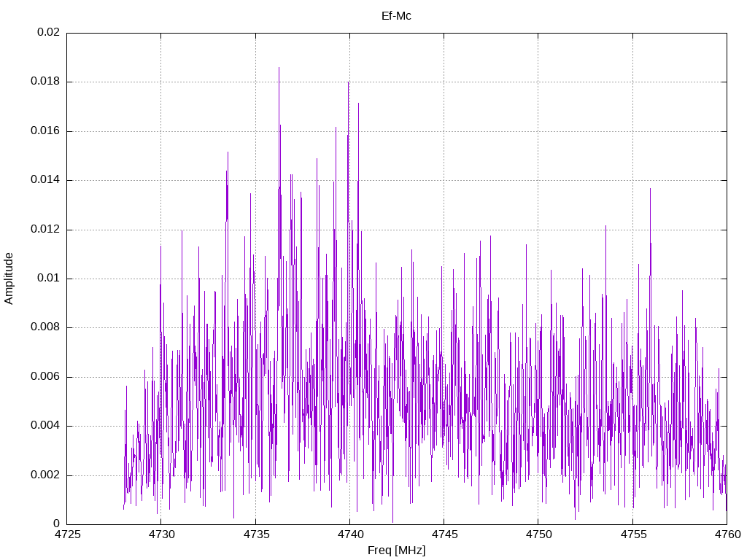
Task: Click the plot title 'Ef-Mc'
Action: (396, 16)
